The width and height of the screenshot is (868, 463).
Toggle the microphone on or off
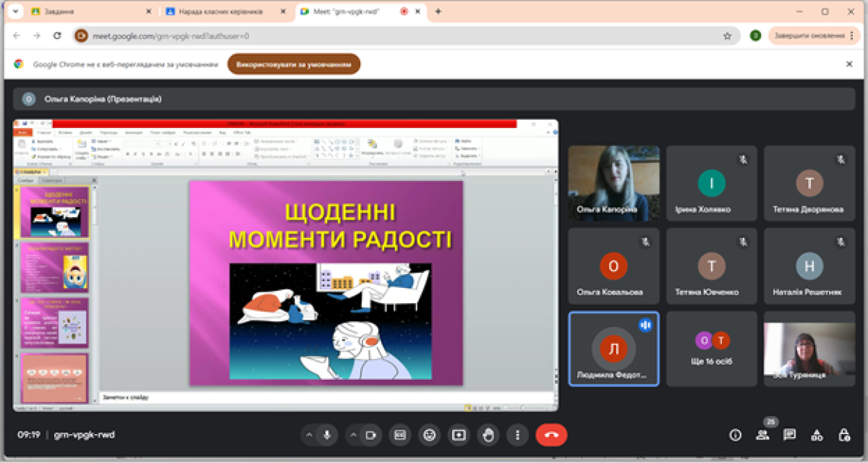tap(327, 435)
